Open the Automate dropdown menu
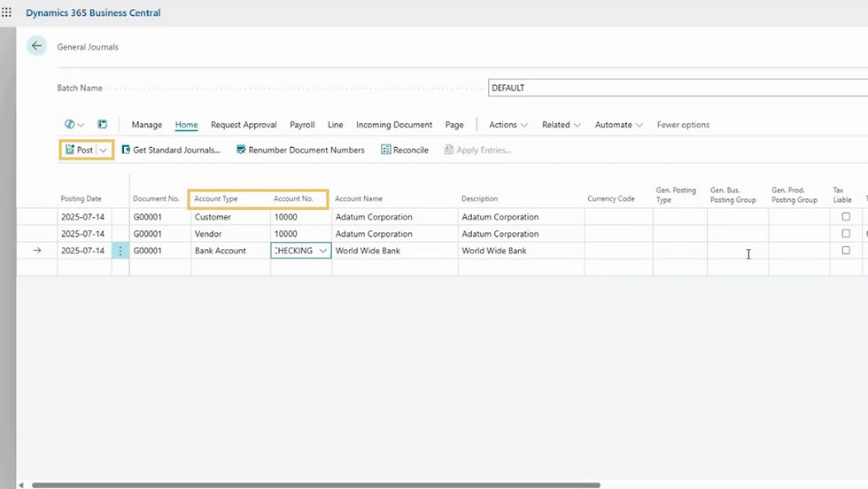868x489 pixels. [619, 125]
